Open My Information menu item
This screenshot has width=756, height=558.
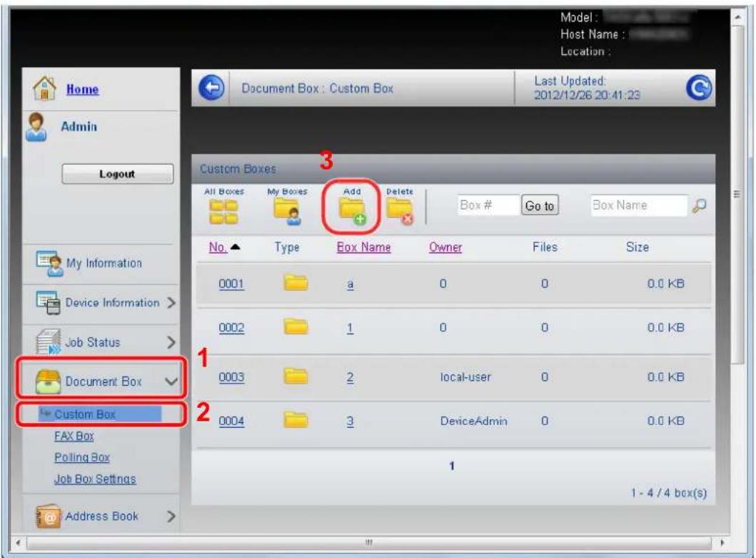pos(104,264)
